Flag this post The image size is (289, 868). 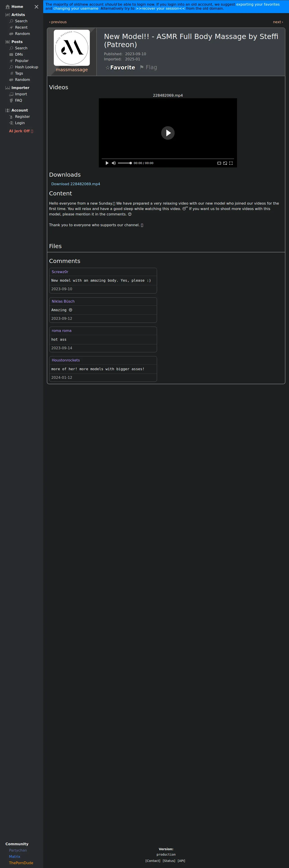click(x=148, y=67)
